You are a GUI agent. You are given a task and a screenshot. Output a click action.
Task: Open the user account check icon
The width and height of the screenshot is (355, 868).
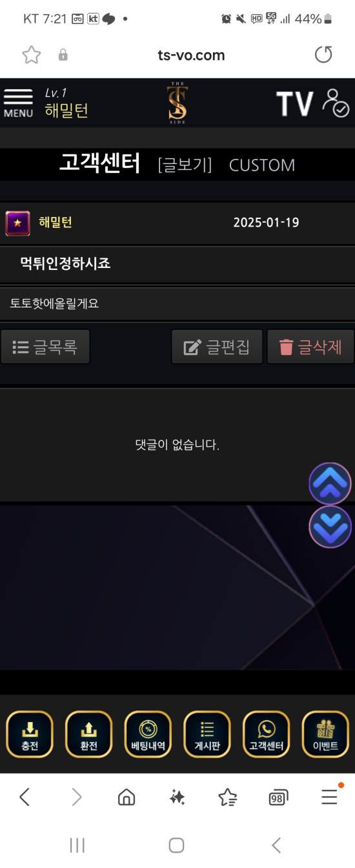coord(336,103)
